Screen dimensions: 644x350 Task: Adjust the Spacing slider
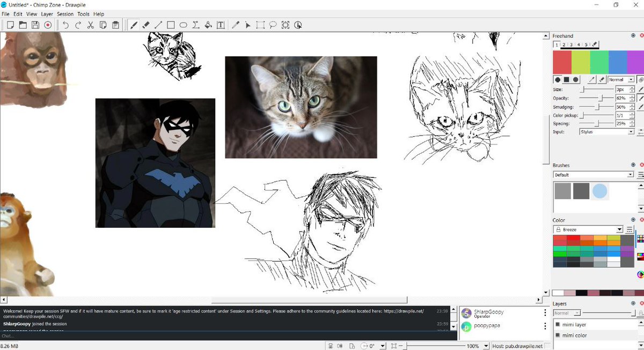597,123
